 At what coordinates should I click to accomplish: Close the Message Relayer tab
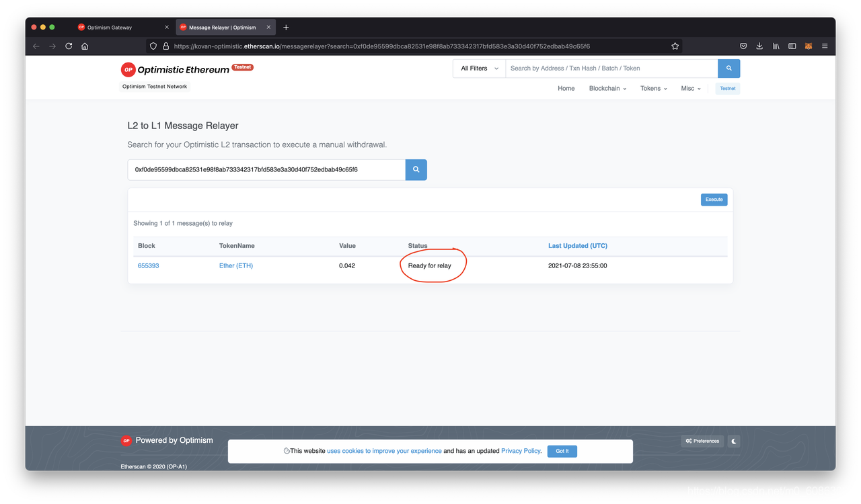tap(268, 28)
